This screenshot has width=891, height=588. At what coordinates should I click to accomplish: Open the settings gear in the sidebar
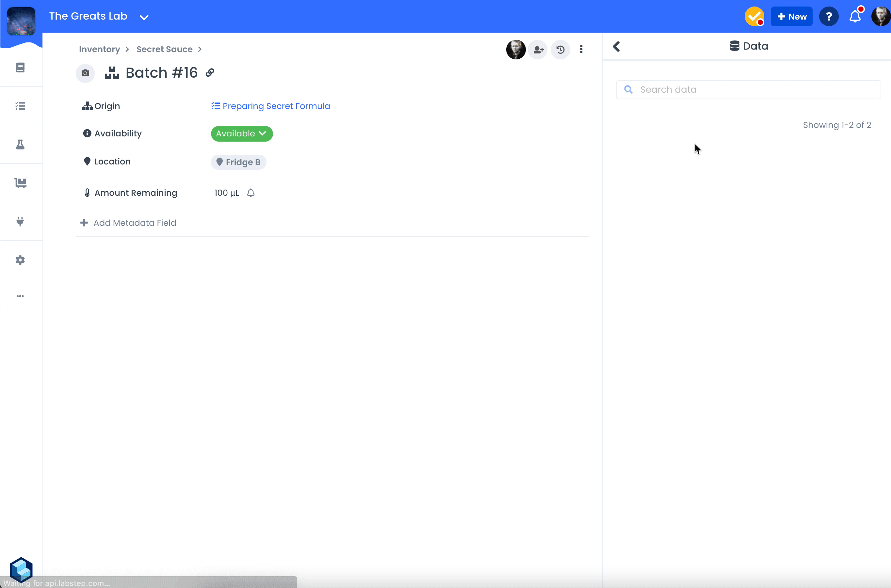point(20,260)
